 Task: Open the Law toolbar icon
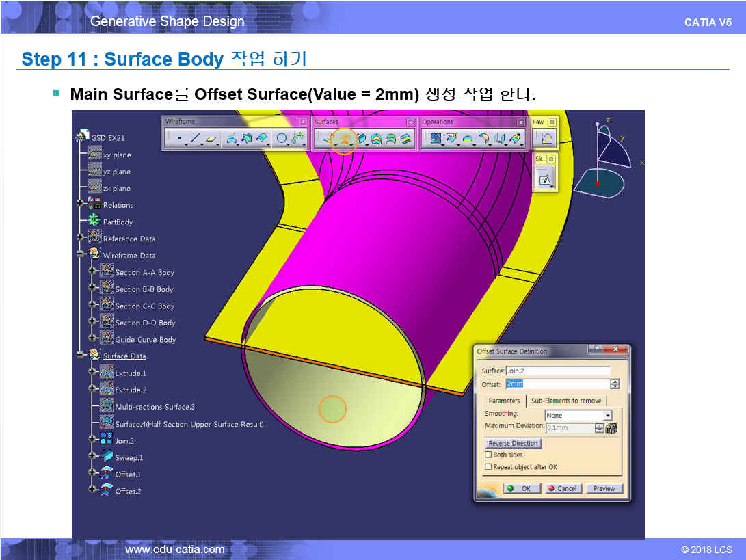click(x=546, y=139)
